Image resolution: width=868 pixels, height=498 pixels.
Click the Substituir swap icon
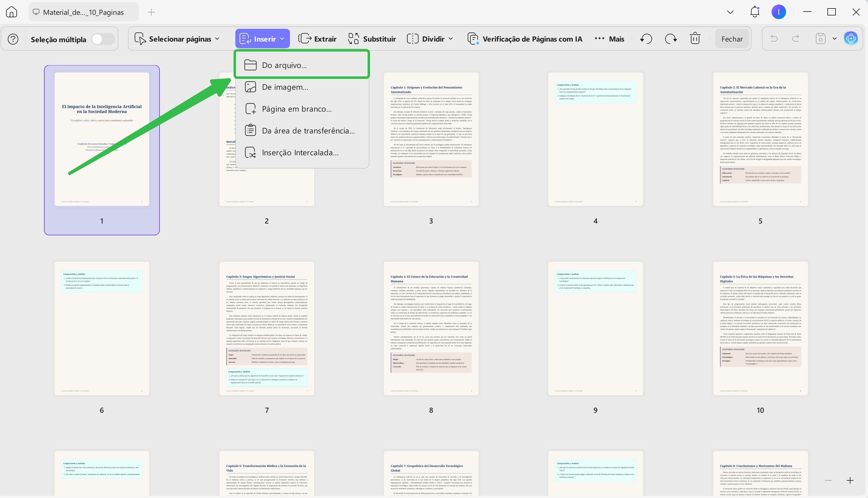[x=353, y=38]
